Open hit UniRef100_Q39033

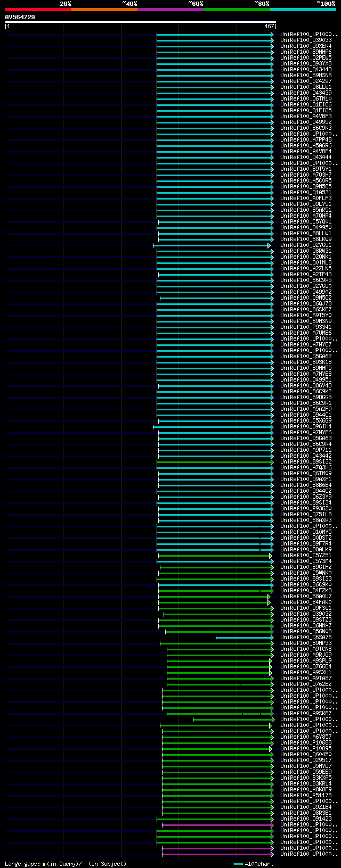click(x=306, y=40)
